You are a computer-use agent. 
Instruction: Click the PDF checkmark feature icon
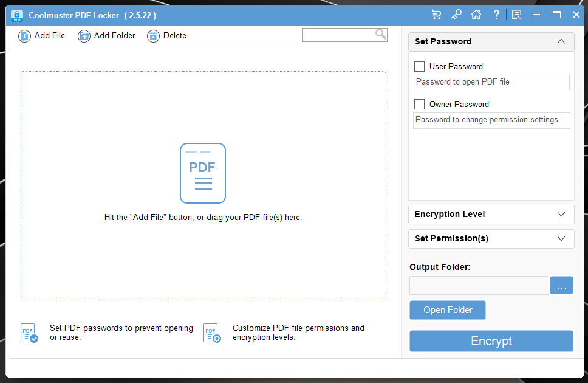(29, 333)
